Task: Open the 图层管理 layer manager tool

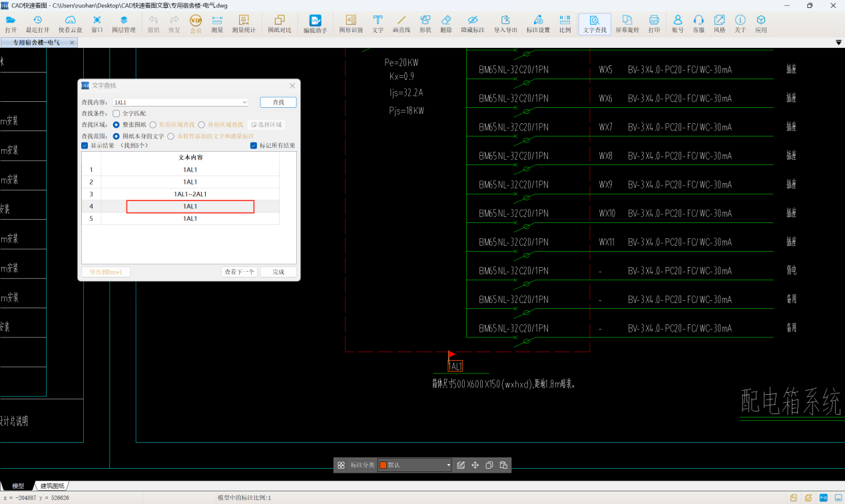Action: [x=123, y=24]
